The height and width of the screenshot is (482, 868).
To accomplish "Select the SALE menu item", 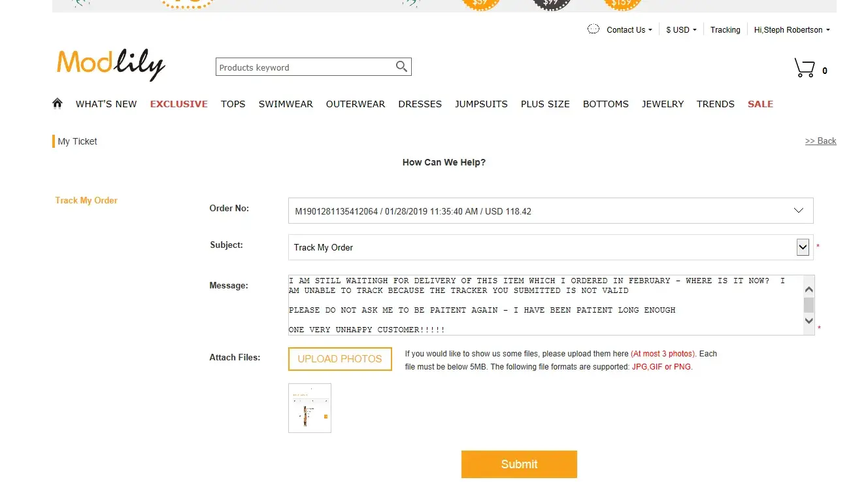I will point(760,104).
